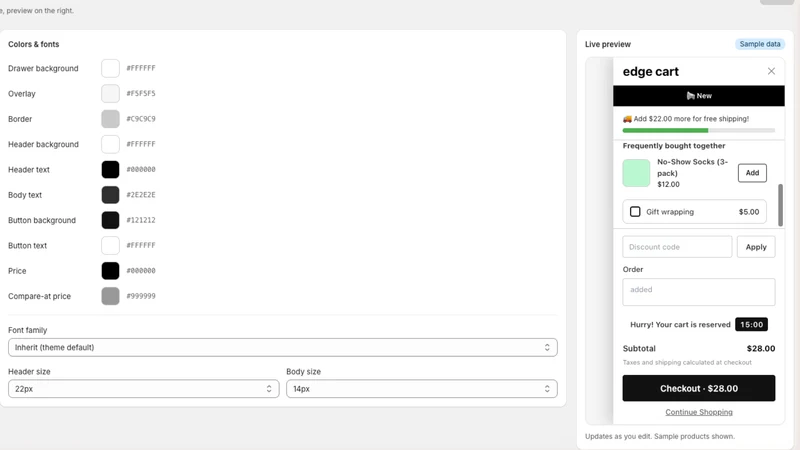Click the New announcement banner
Screen dimensions: 800x450
pos(698,96)
